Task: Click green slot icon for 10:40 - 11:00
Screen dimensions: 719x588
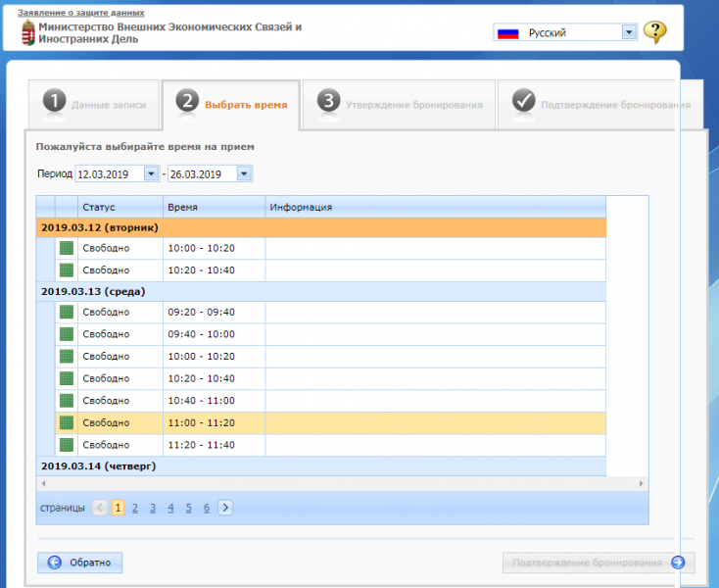Action: click(x=67, y=400)
